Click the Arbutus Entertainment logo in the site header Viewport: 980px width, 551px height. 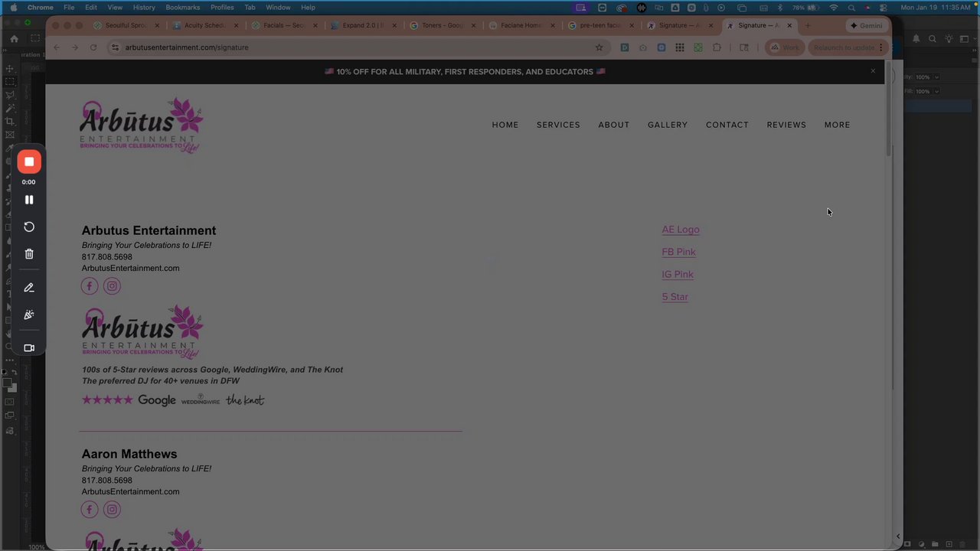point(142,126)
